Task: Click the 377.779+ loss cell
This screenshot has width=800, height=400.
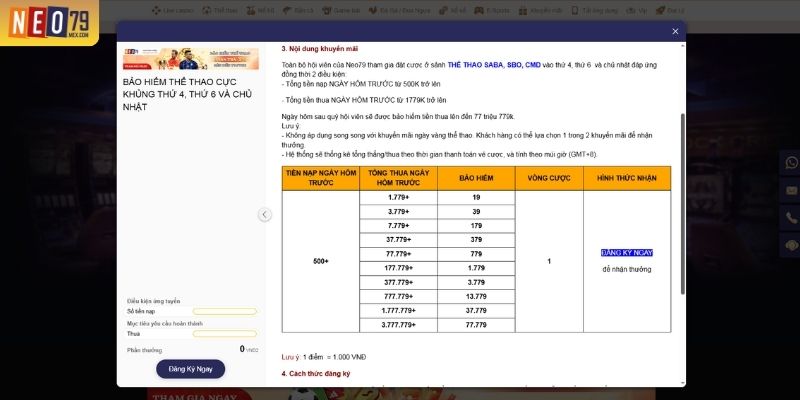Action: [x=398, y=282]
